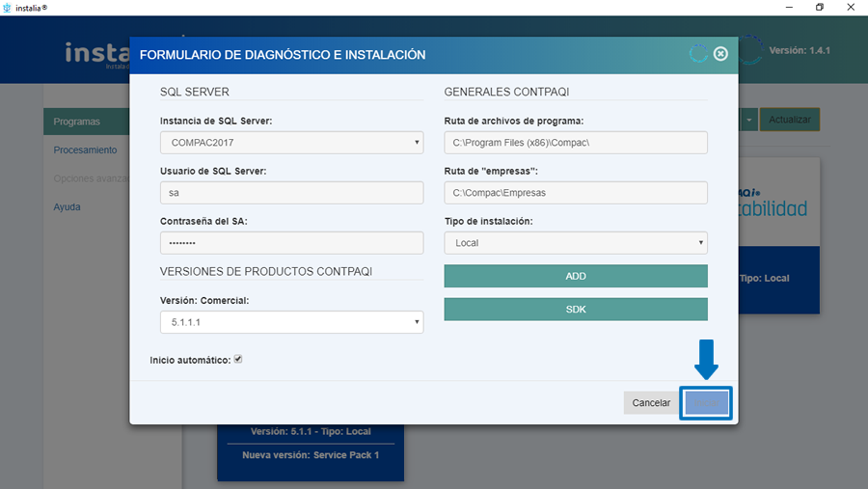This screenshot has width=868, height=489.
Task: Expand the Versión Comercial dropdown
Action: 291,322
